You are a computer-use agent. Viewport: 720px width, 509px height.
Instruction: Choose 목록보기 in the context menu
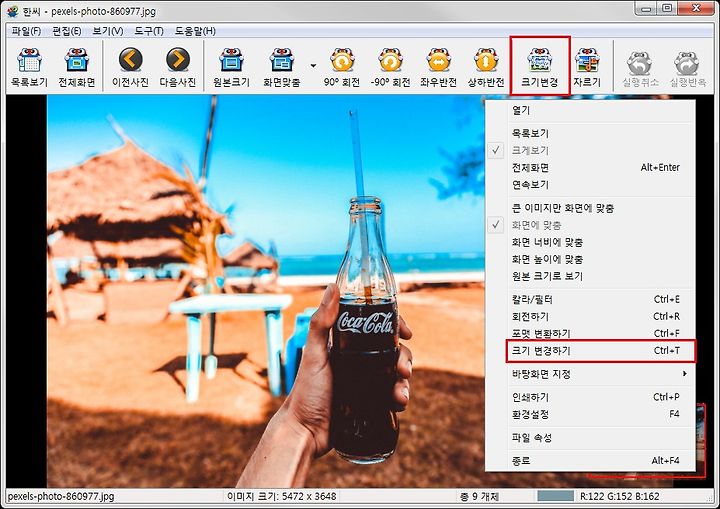point(590,133)
